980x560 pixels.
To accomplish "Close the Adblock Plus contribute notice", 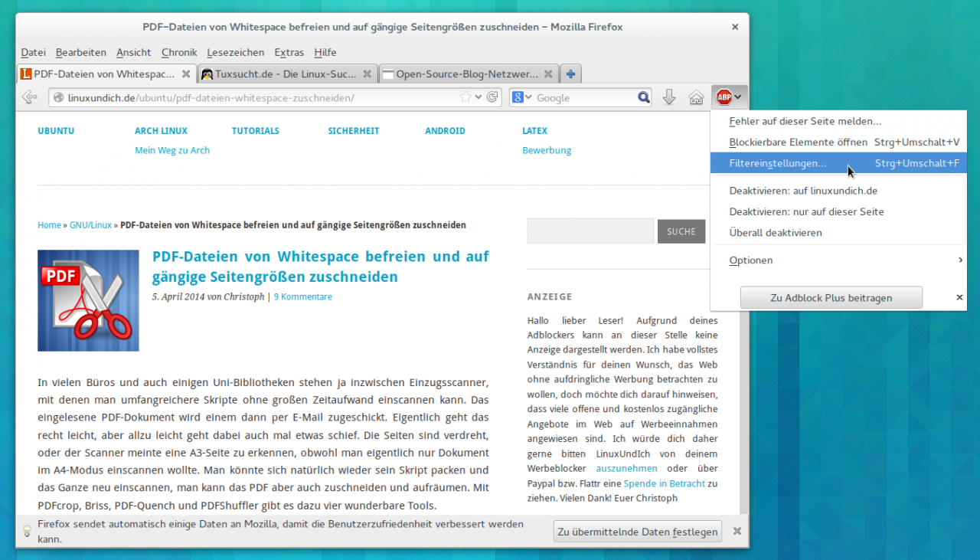I will point(959,297).
